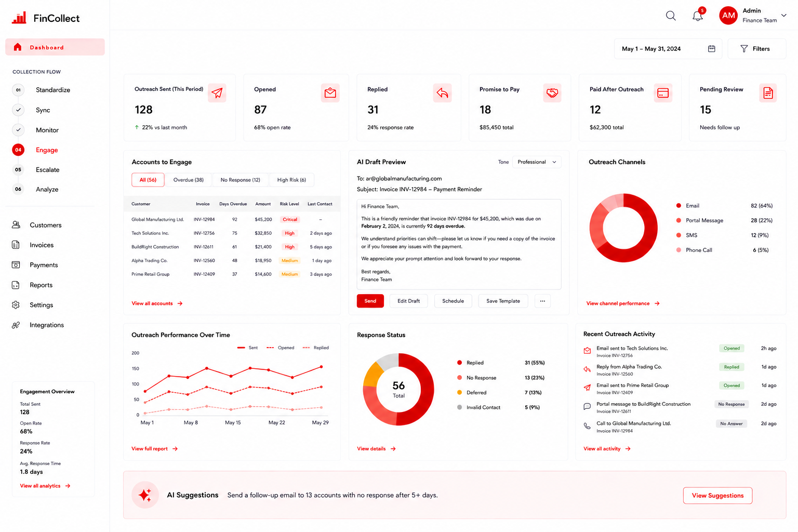Select the All (56) tab
This screenshot has height=532, width=798.
[148, 180]
